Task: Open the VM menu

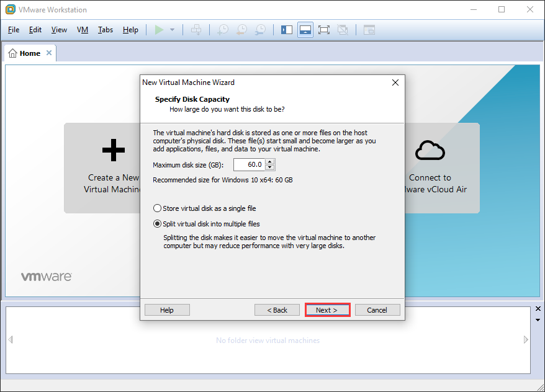Action: pyautogui.click(x=83, y=30)
